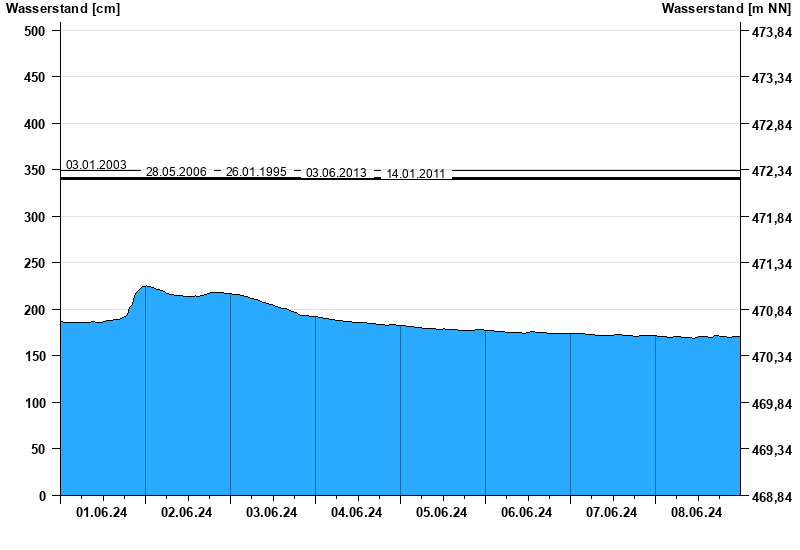Click the 450 value on left axis
This screenshot has height=550, width=800.
point(35,78)
